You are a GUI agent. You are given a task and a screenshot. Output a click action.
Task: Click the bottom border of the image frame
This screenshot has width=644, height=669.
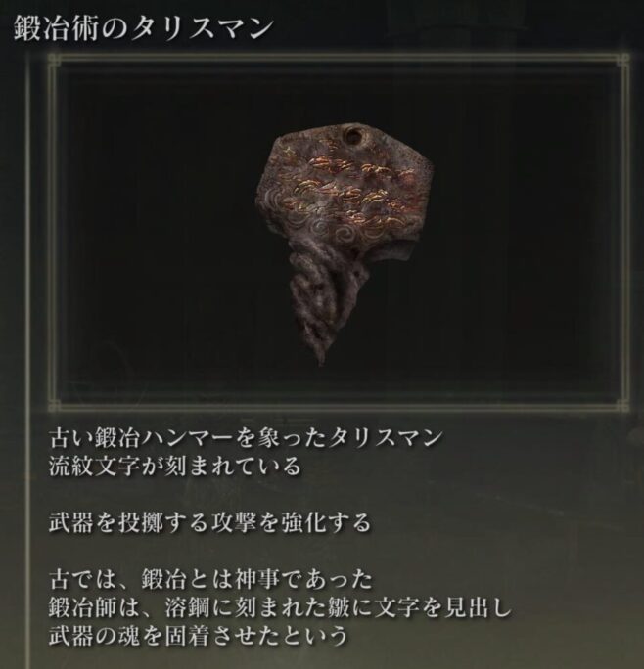(339, 407)
